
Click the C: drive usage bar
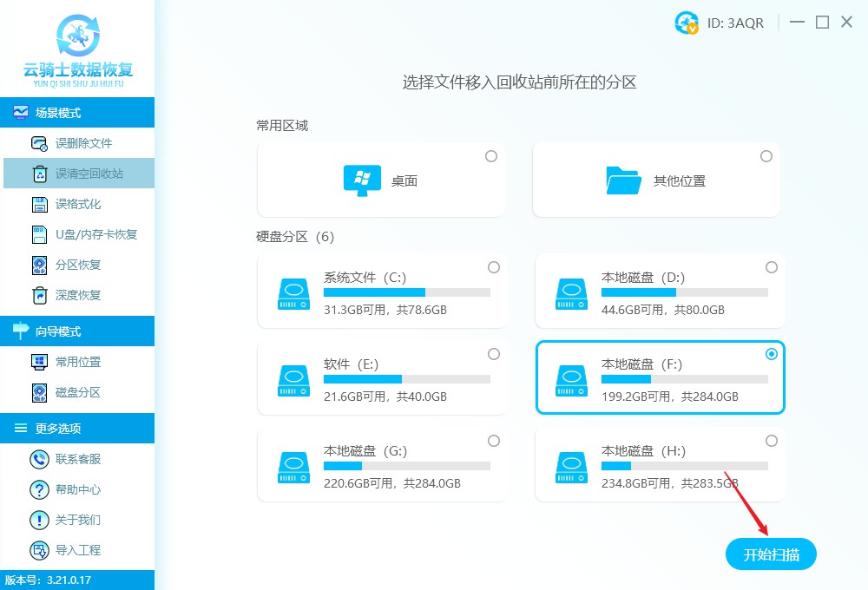(407, 292)
